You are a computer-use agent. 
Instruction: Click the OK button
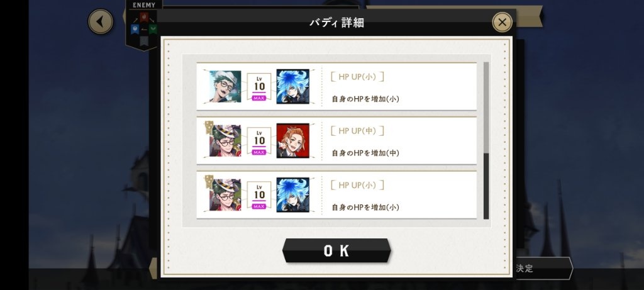click(336, 250)
